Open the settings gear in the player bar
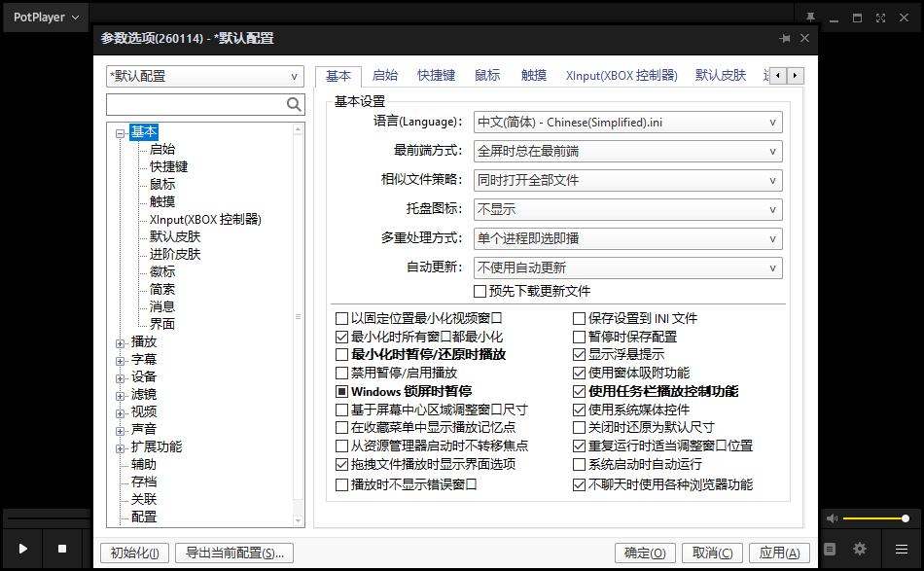This screenshot has width=924, height=571. [860, 549]
